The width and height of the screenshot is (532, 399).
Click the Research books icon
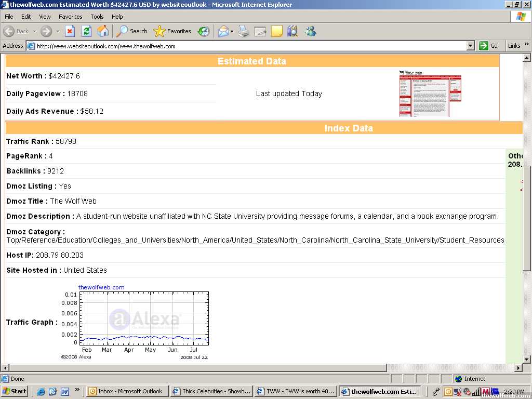293,31
